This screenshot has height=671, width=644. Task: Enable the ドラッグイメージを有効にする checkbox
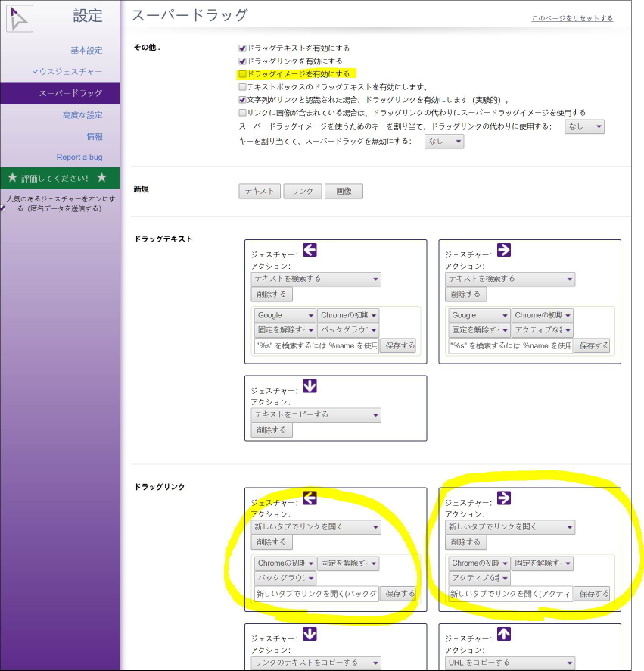241,74
